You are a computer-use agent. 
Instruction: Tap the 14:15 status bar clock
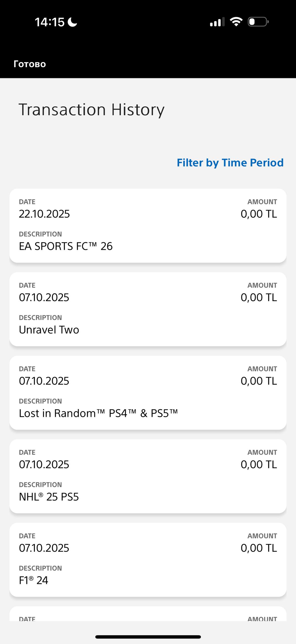click(50, 22)
